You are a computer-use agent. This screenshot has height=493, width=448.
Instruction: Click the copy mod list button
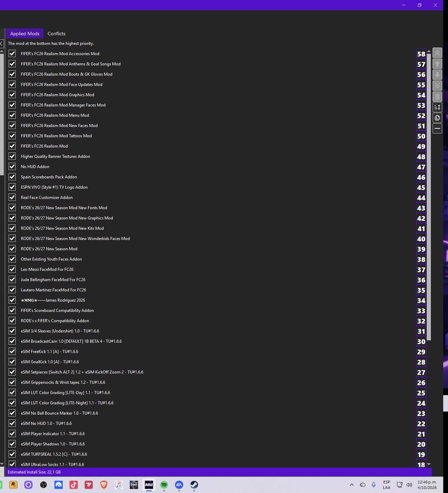click(437, 118)
